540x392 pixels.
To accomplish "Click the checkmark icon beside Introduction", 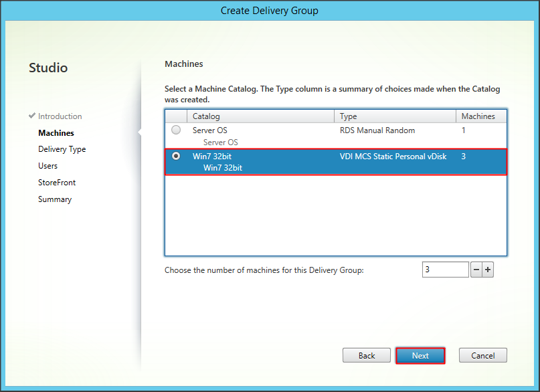I will [x=32, y=116].
